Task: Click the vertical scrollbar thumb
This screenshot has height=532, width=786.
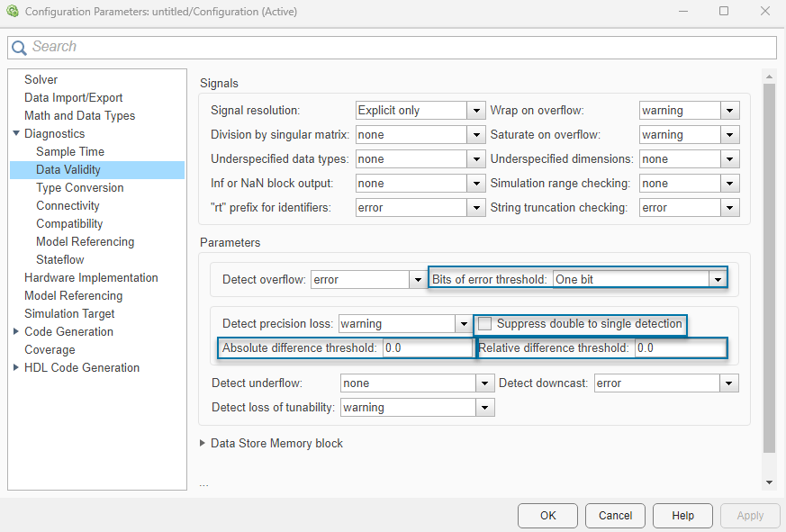Action: [769, 268]
